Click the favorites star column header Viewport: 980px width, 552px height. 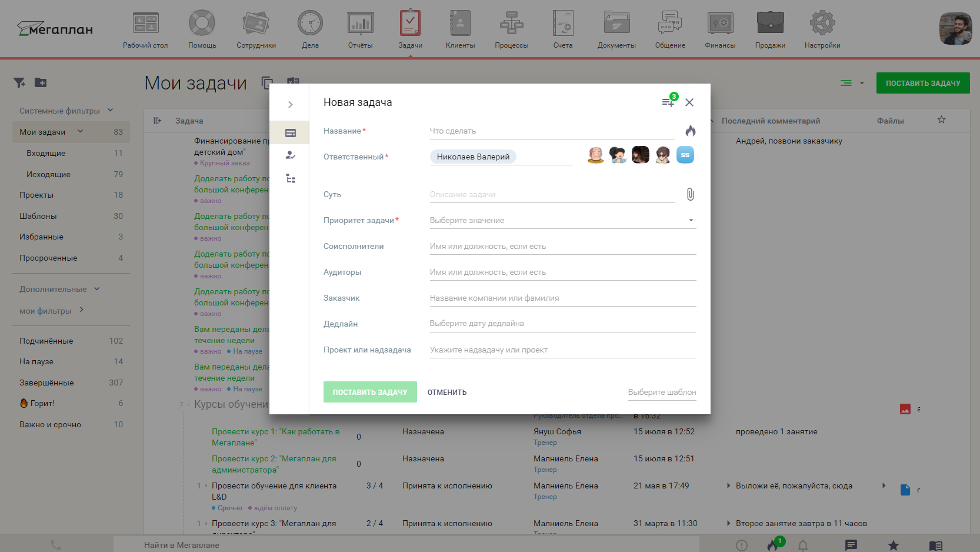tap(941, 120)
